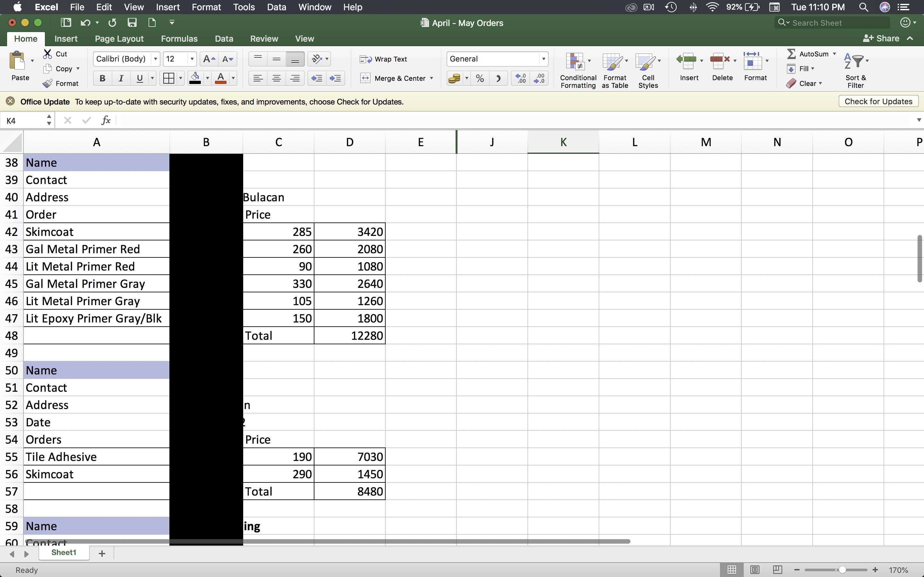The width and height of the screenshot is (924, 577).
Task: Expand the General number format dropdown
Action: coord(543,59)
